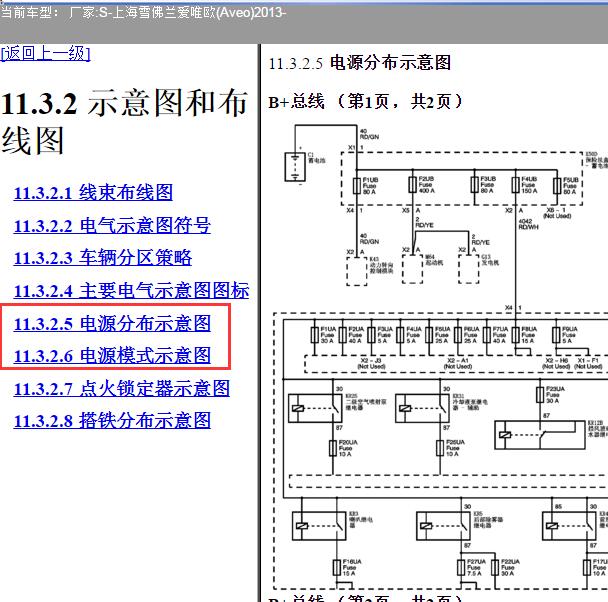Viewport: 608px width, 602px height.
Task: Click the F16UA 15 A fuse
Action: click(337, 568)
